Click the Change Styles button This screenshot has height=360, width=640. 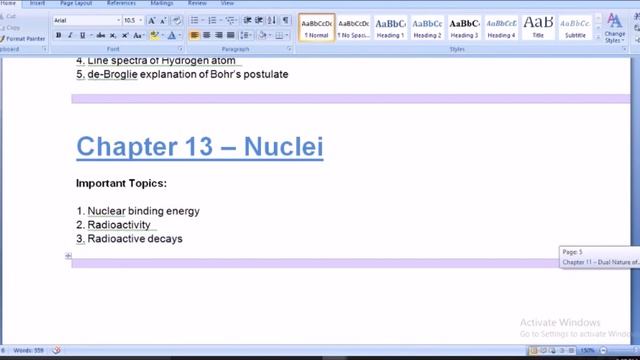615,29
